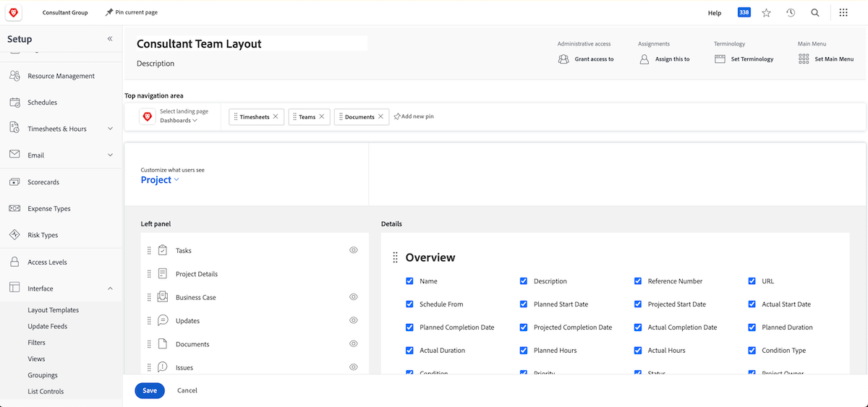Click the Set Terminology icon
Image resolution: width=868 pixels, height=407 pixels.
point(720,59)
